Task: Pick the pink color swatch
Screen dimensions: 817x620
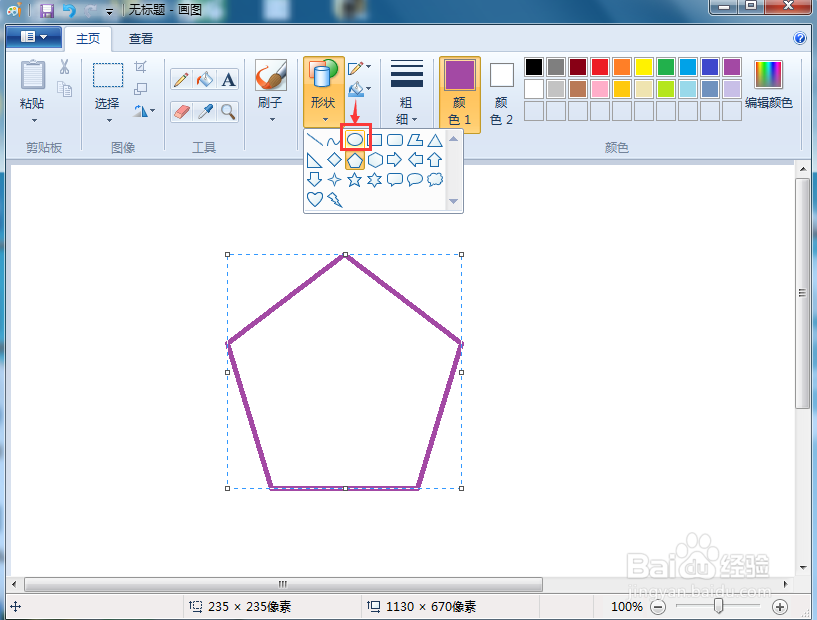Action: click(600, 89)
